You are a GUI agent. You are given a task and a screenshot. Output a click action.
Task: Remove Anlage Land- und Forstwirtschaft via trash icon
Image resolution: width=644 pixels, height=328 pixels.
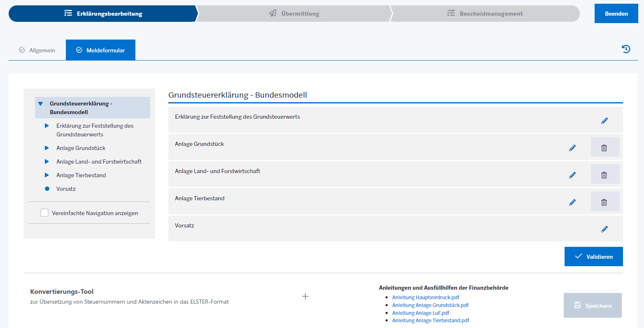(x=604, y=175)
